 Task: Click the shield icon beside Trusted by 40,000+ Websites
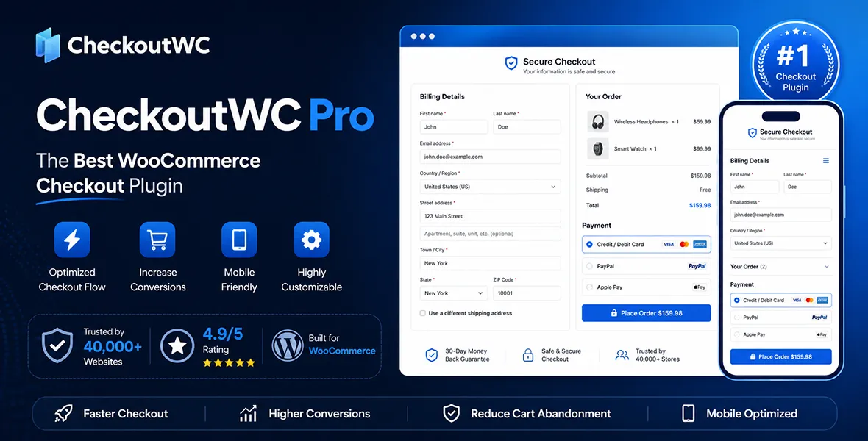(x=57, y=345)
